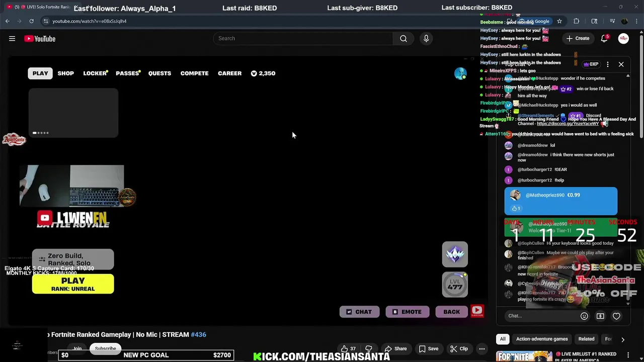Start voice search with microphone icon
The height and width of the screenshot is (362, 644).
(426, 38)
